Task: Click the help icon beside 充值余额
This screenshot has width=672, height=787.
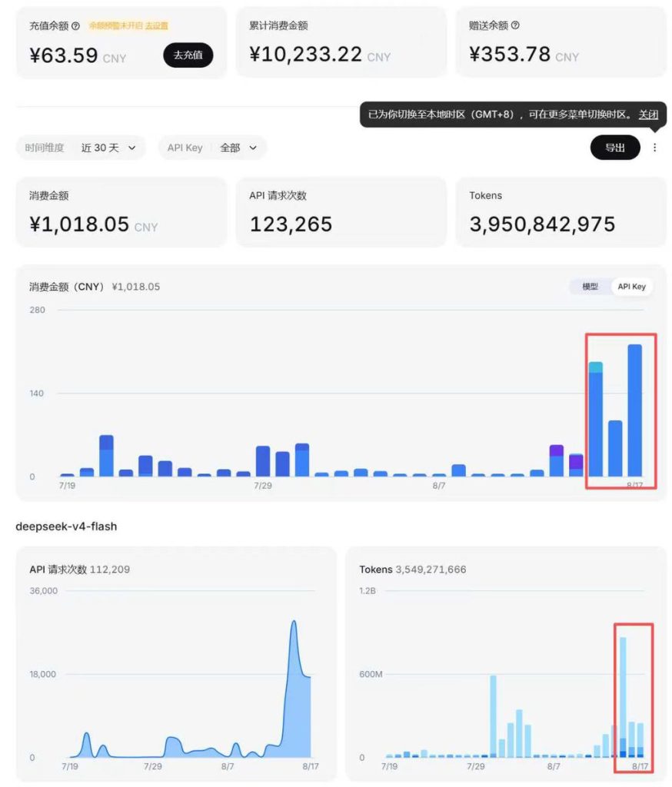Action: pos(76,26)
